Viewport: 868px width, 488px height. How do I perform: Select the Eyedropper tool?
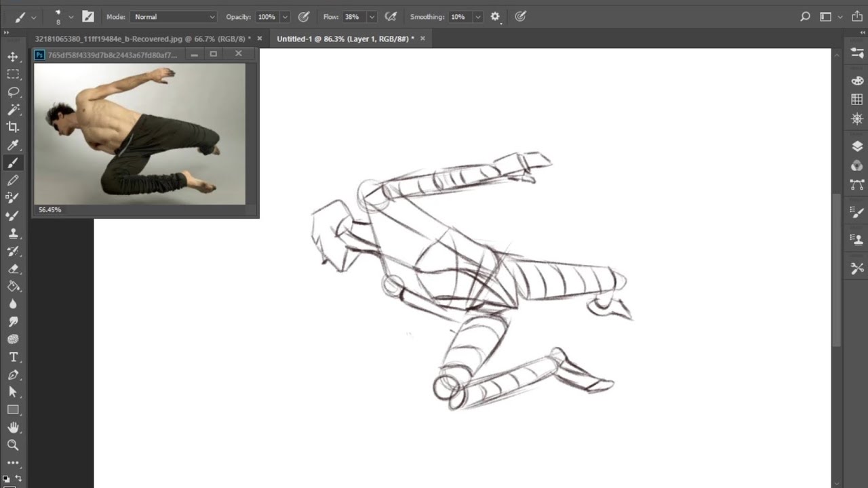click(13, 145)
